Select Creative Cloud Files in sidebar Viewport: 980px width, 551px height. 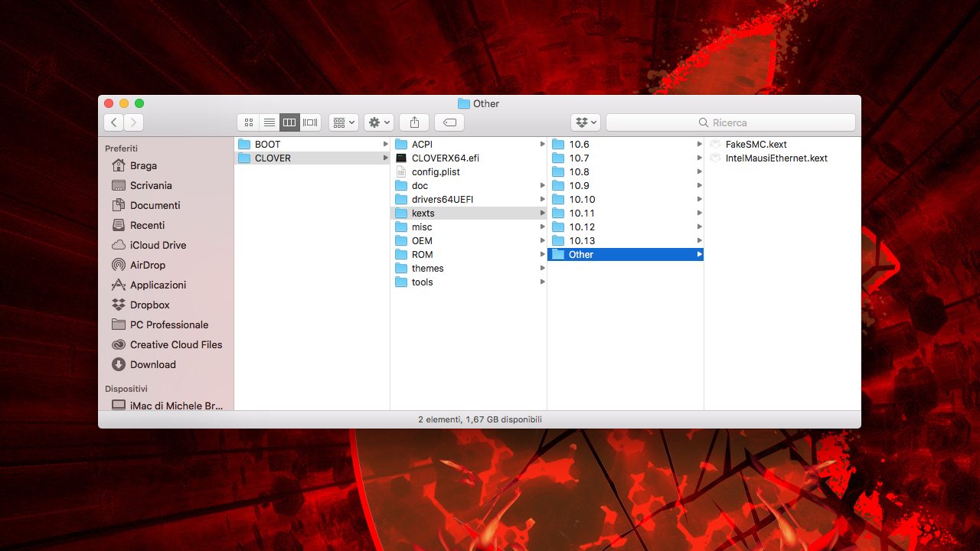click(175, 344)
